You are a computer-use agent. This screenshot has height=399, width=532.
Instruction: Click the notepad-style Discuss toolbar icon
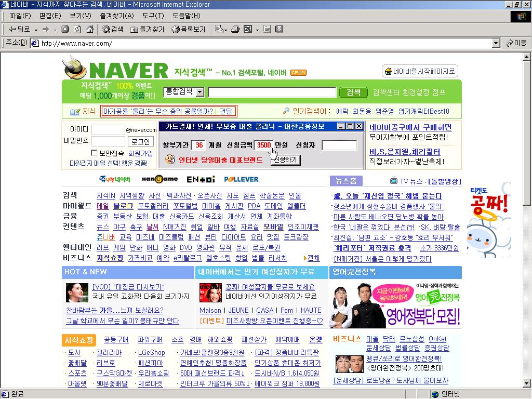click(x=268, y=30)
